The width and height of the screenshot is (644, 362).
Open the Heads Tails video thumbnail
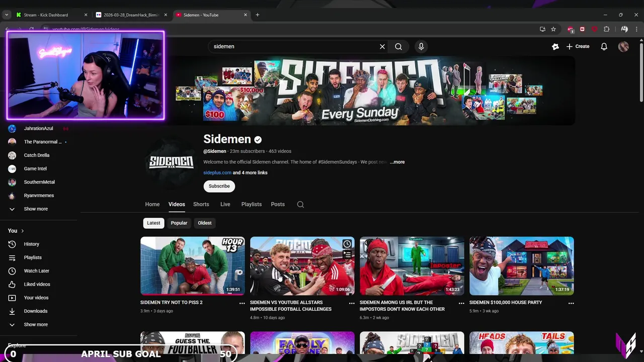522,343
